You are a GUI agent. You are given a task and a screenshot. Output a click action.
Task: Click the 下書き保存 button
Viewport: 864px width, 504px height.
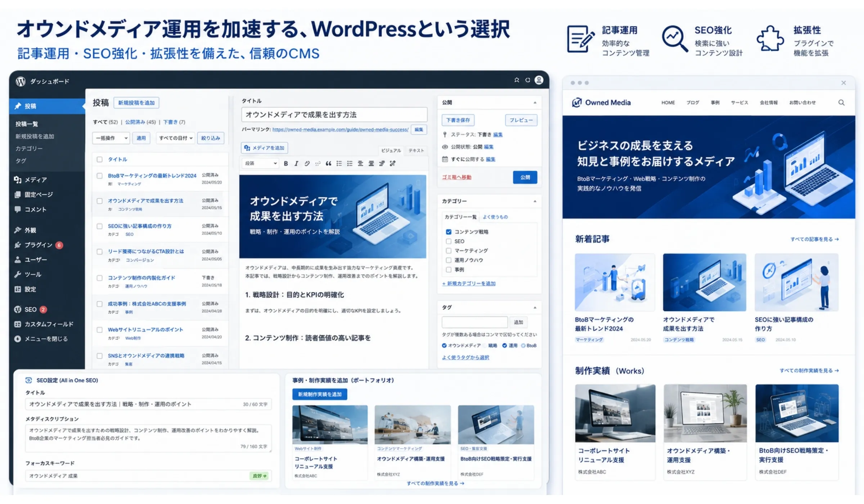pos(458,120)
